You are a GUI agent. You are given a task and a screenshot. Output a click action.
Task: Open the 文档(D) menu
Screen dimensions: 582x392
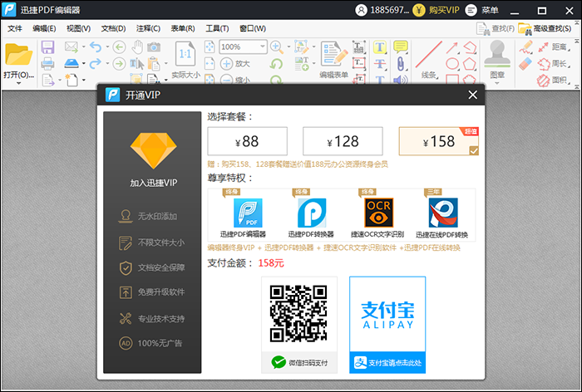pos(114,28)
